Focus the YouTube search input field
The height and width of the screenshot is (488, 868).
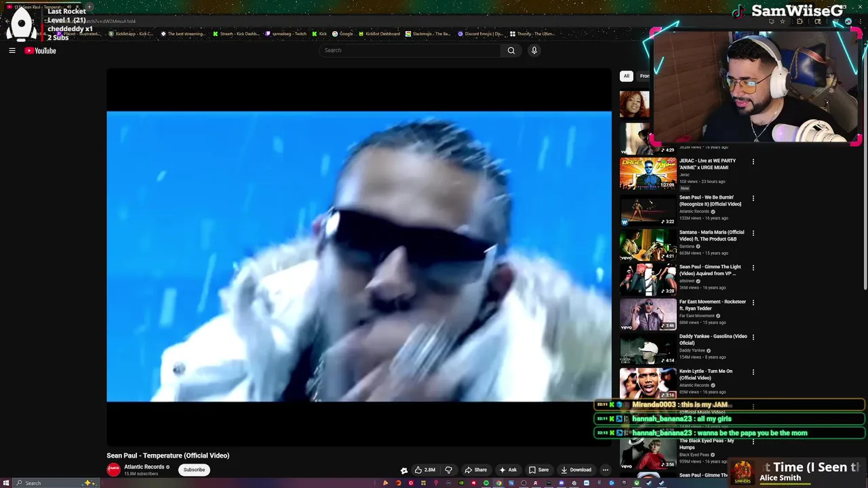tap(410, 50)
